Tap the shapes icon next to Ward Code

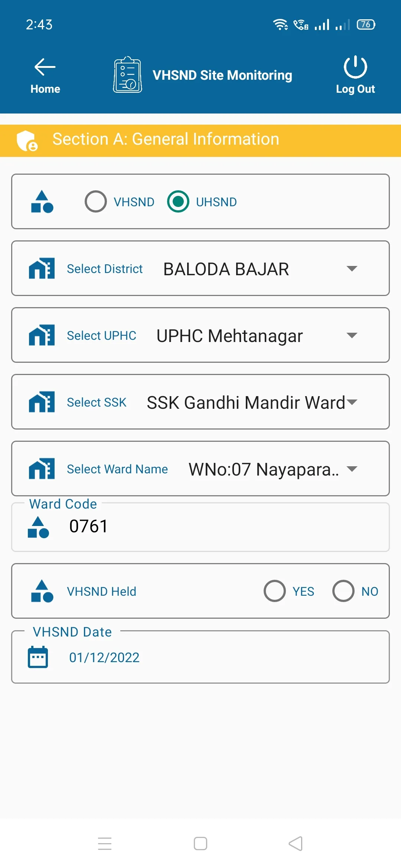[38, 527]
